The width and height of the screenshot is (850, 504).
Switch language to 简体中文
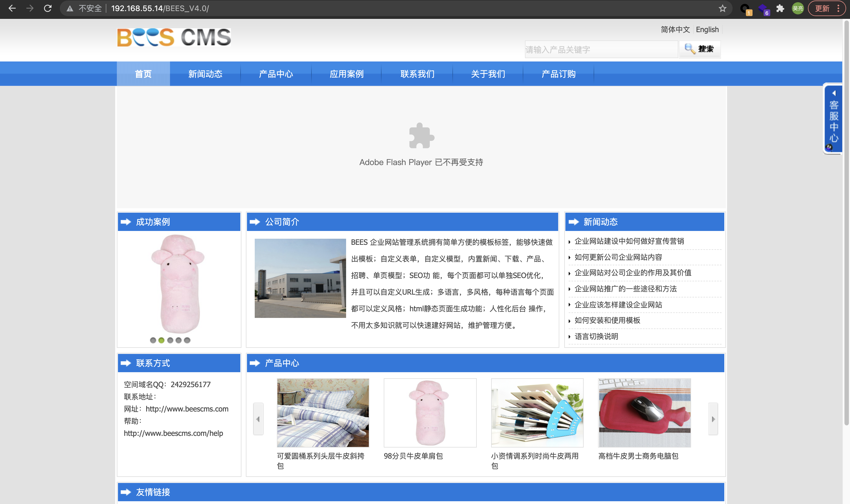click(675, 30)
